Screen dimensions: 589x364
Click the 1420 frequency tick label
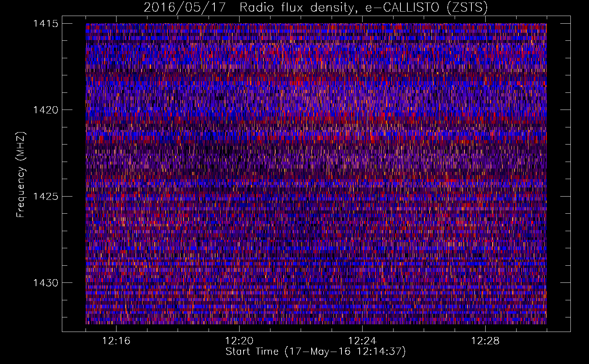[x=46, y=110]
